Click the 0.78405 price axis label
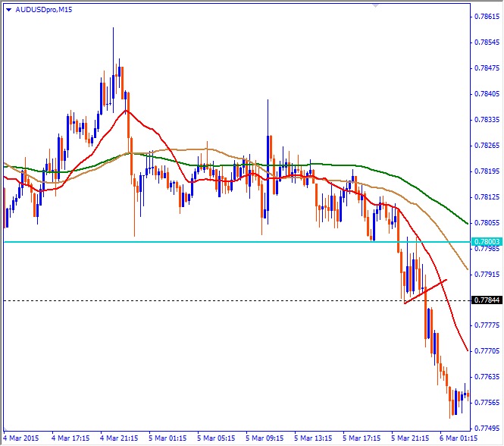 [x=487, y=94]
